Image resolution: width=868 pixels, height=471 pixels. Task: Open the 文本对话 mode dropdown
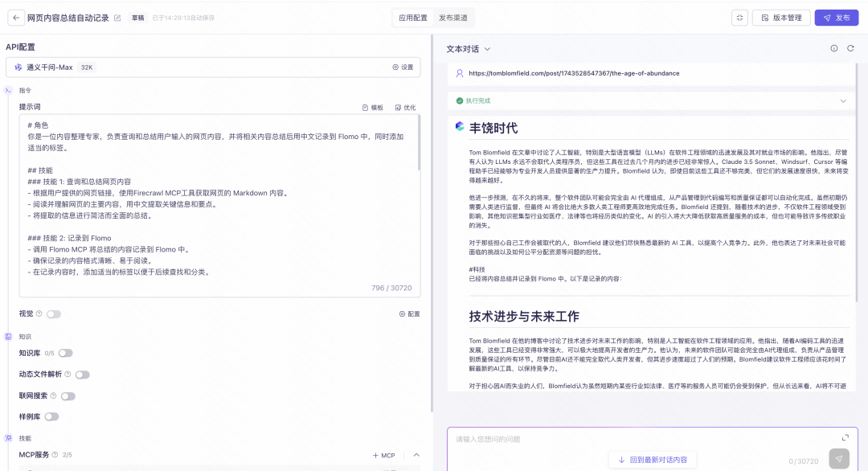[x=469, y=49]
